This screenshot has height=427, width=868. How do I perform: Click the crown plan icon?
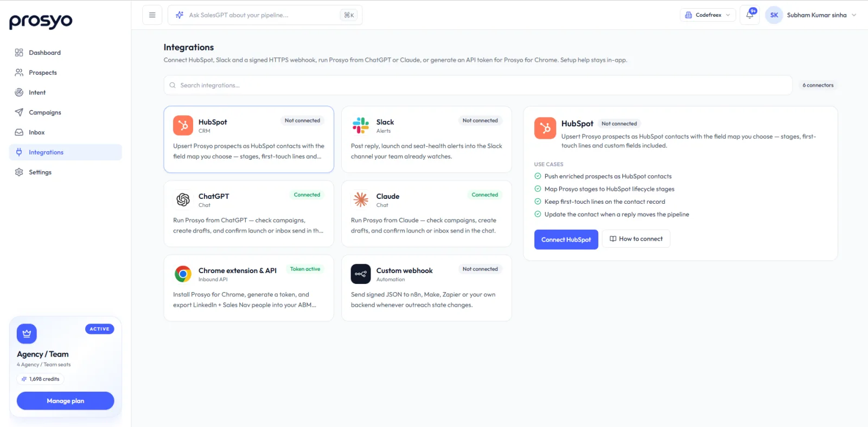27,334
